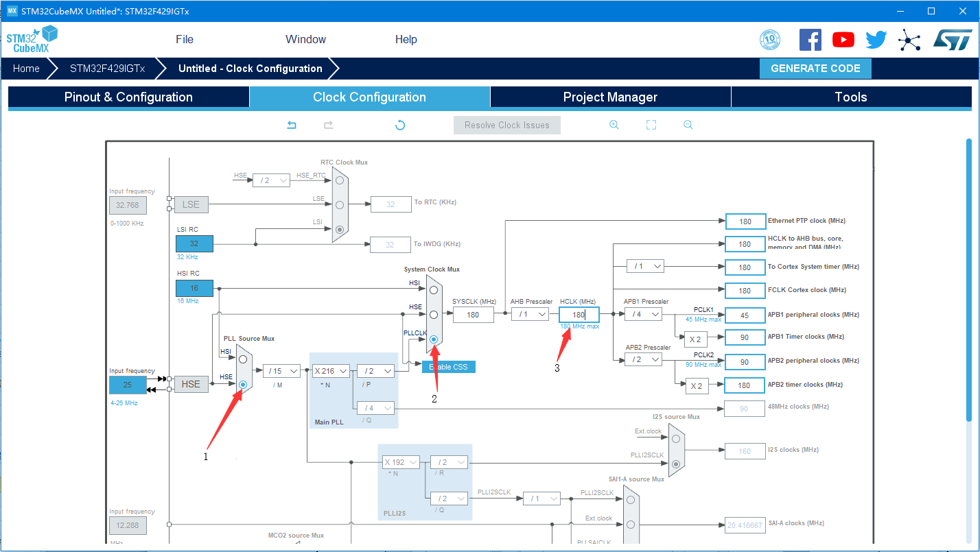Select LSE on the RTC Clock Mux
The width and height of the screenshot is (980, 552).
[339, 204]
